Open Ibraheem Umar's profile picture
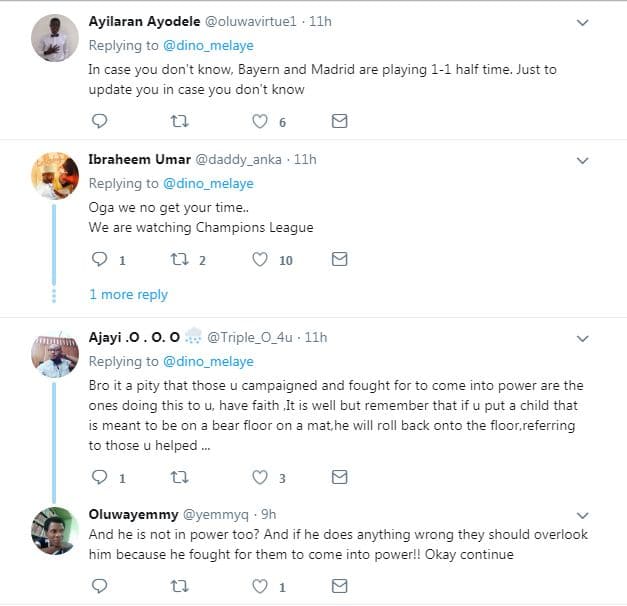 pyautogui.click(x=55, y=177)
